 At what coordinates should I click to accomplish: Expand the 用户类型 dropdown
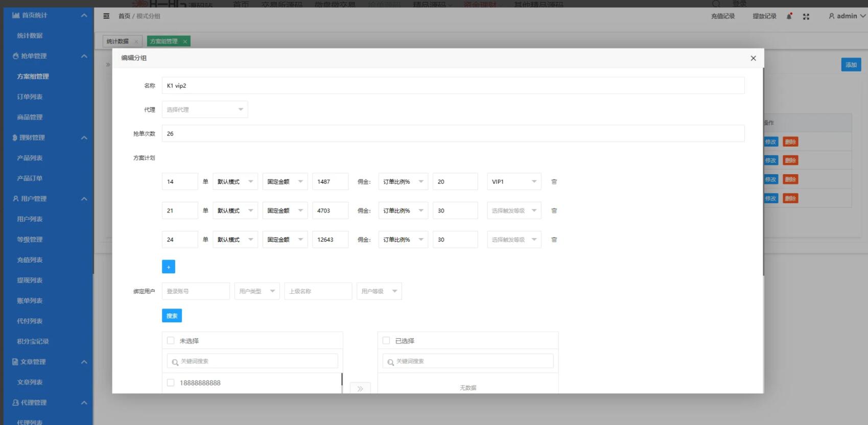click(256, 291)
